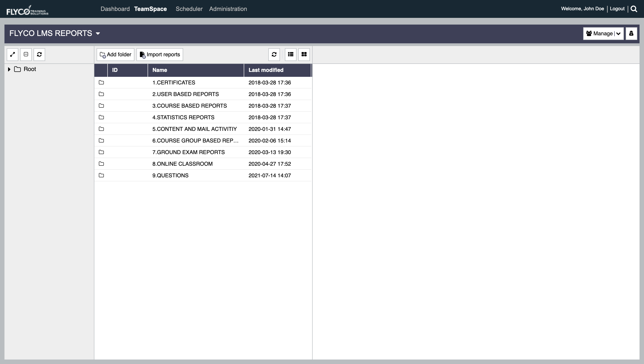
Task: Sort by the Last modified column header
Action: coord(277,70)
